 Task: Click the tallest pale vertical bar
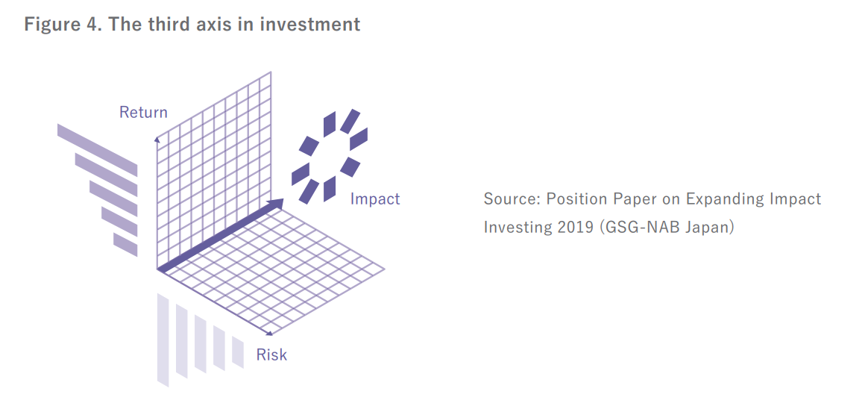coord(163,340)
